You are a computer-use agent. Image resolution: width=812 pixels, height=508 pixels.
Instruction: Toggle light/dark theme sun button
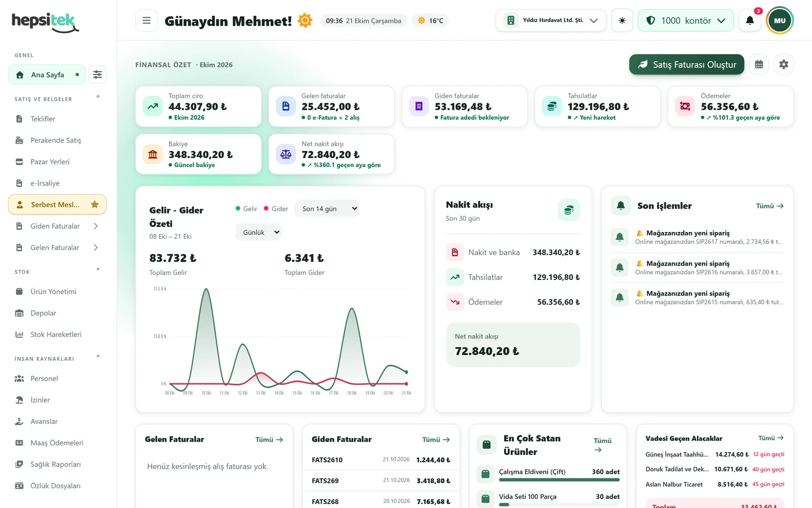[x=622, y=20]
